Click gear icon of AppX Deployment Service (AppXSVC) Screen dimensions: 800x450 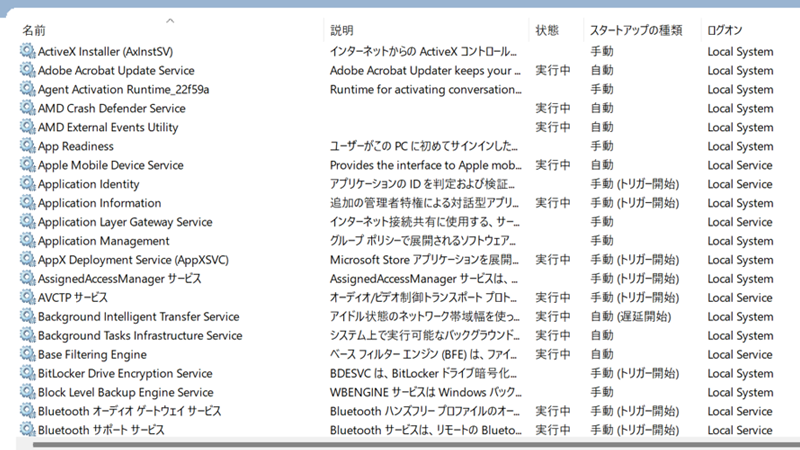point(27,259)
